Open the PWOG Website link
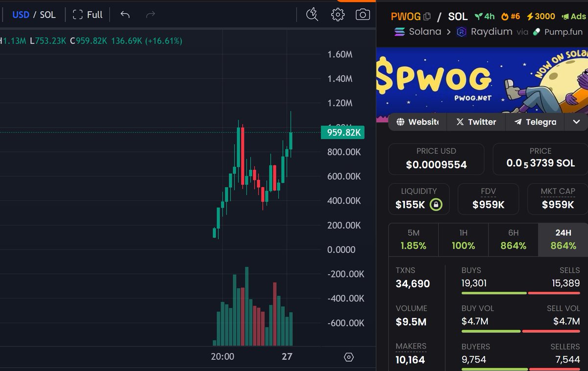The height and width of the screenshot is (371, 588). tap(417, 122)
